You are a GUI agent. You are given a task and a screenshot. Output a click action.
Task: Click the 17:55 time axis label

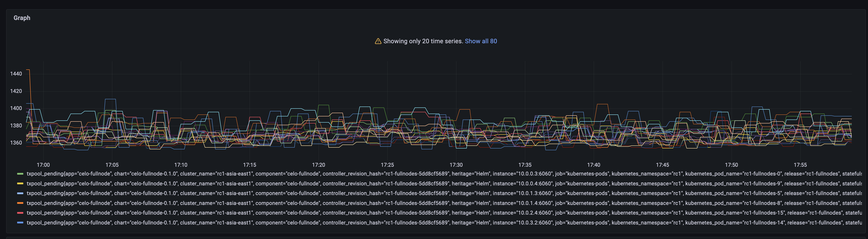(800, 165)
